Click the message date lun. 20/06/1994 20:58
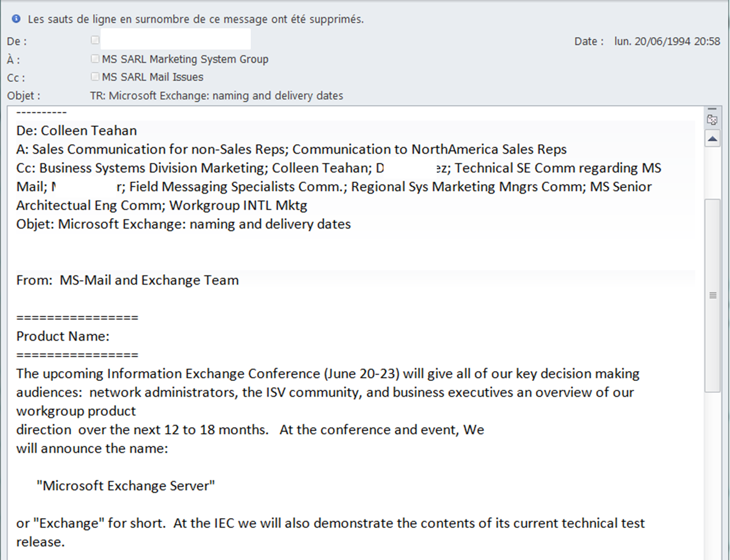 [x=667, y=41]
